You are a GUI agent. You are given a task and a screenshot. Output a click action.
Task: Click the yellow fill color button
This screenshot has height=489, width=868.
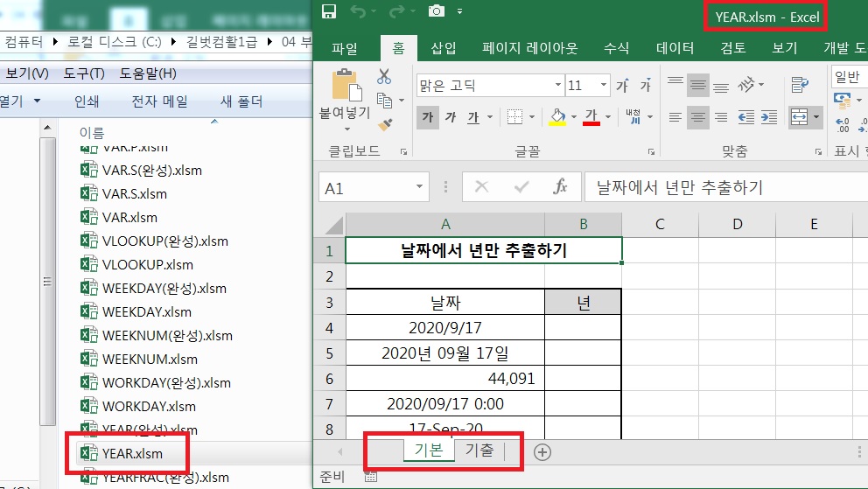point(557,116)
